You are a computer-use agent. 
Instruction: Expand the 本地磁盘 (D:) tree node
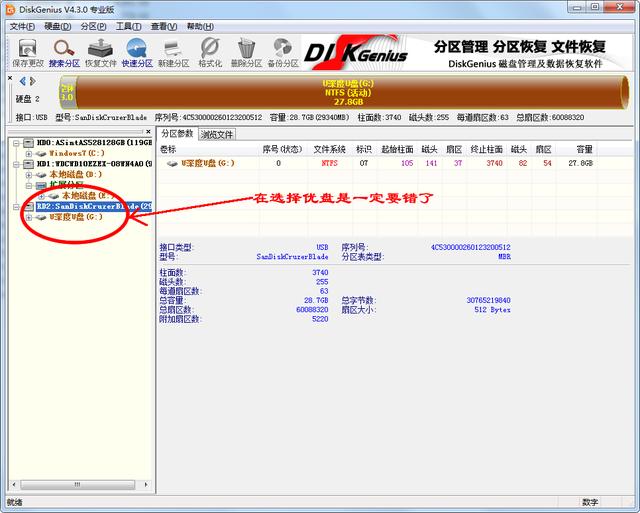point(28,174)
